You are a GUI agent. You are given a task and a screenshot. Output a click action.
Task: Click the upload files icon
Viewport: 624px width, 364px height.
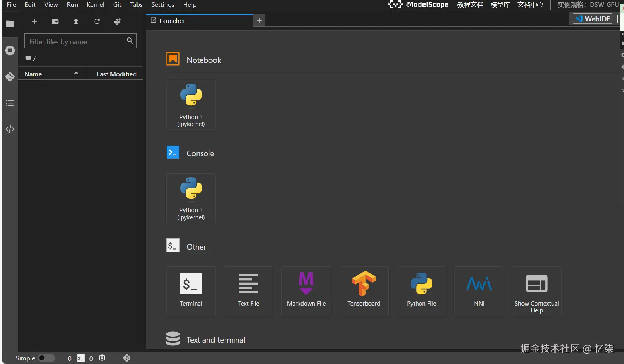pos(76,21)
